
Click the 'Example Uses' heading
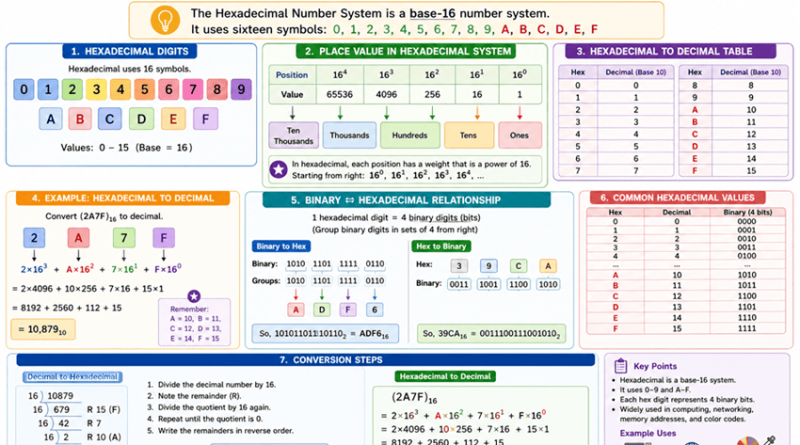(x=648, y=433)
